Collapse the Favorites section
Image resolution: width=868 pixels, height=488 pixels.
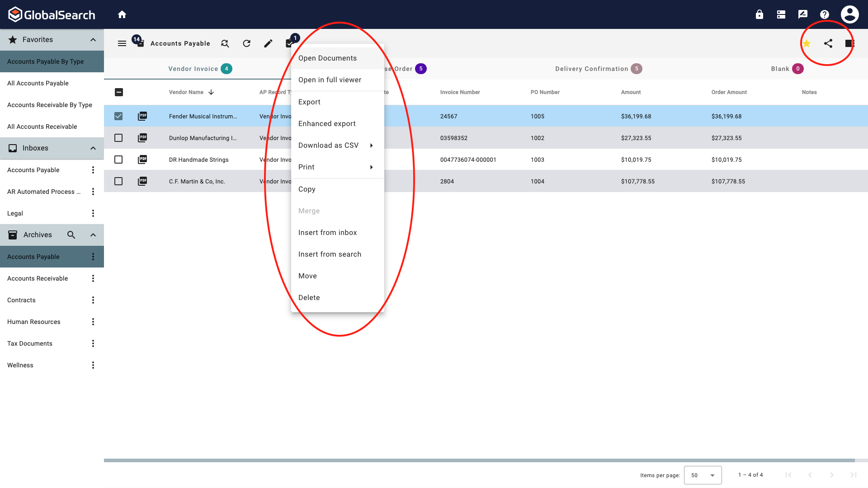(x=93, y=39)
